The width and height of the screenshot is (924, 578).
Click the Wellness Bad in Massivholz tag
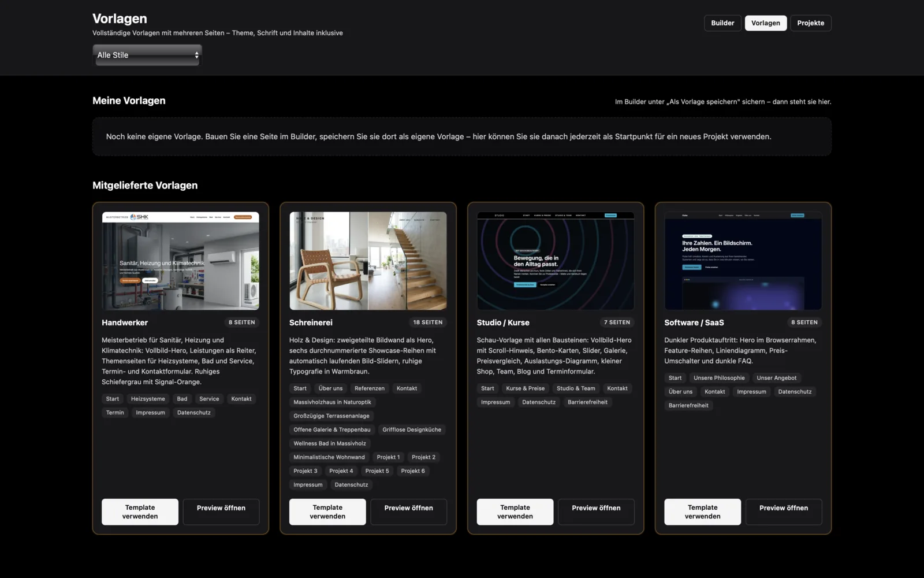(x=330, y=444)
